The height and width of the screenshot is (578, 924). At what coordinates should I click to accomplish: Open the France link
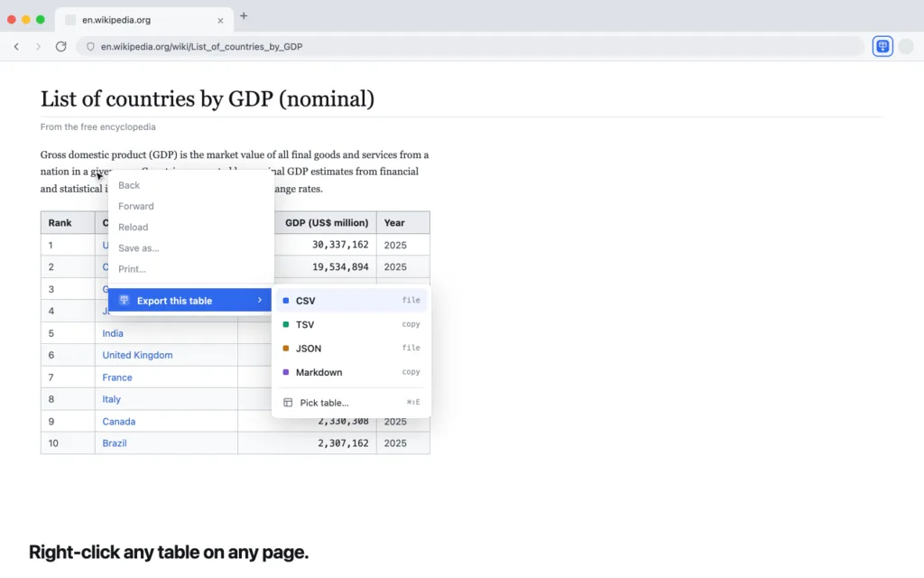click(117, 378)
